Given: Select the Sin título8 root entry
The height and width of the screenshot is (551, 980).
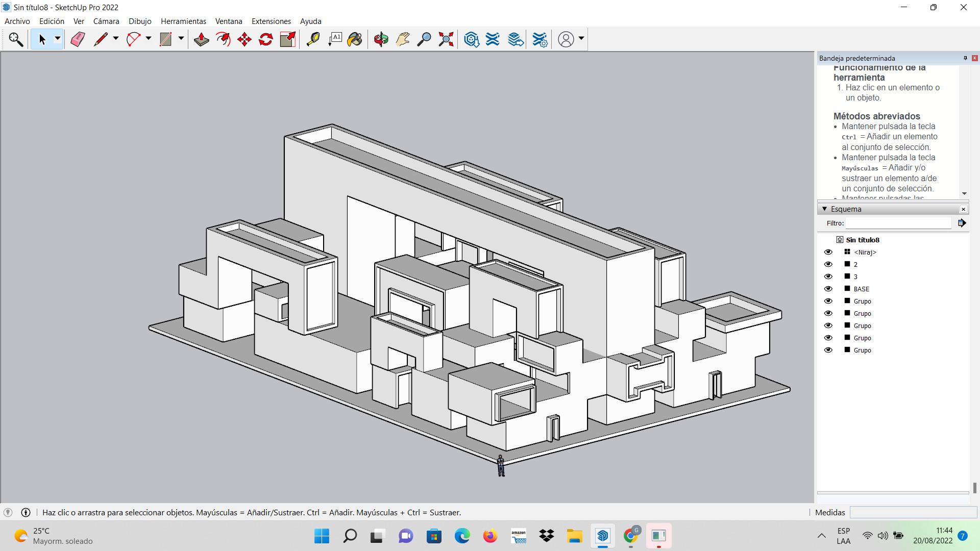Looking at the screenshot, I should point(862,240).
